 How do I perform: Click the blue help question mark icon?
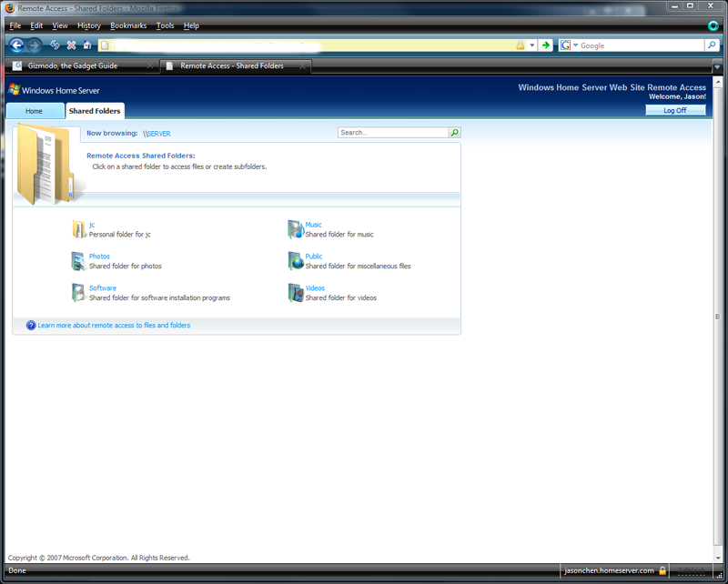pyautogui.click(x=31, y=326)
